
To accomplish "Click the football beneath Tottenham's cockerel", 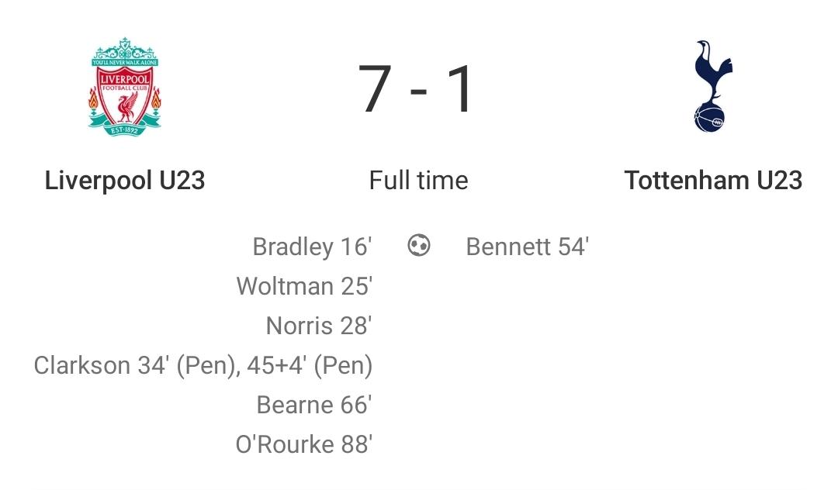I will tap(709, 118).
